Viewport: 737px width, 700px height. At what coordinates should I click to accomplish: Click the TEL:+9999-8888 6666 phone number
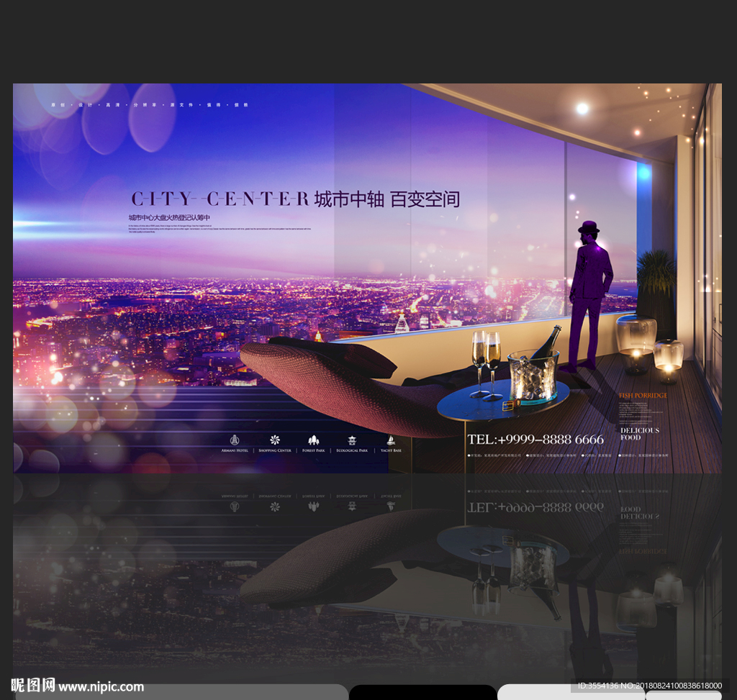click(x=535, y=440)
